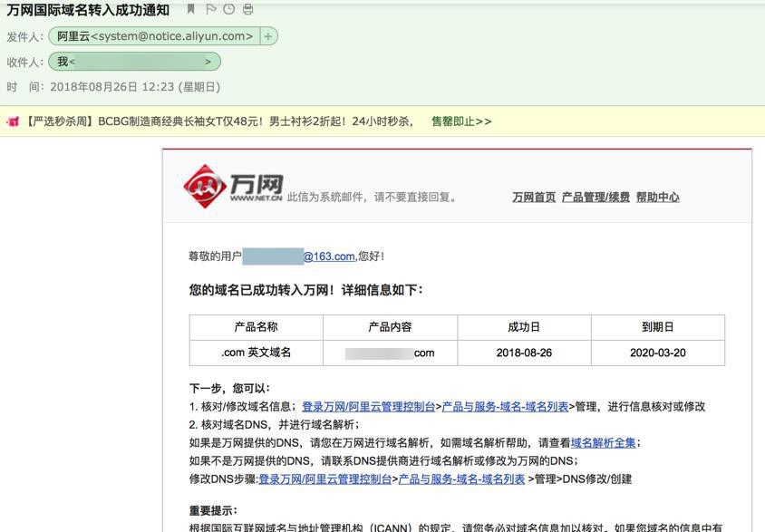Click the heading 您的域名已成功转入万网
Viewport: 765px width, 532px height.
pyautogui.click(x=305, y=290)
